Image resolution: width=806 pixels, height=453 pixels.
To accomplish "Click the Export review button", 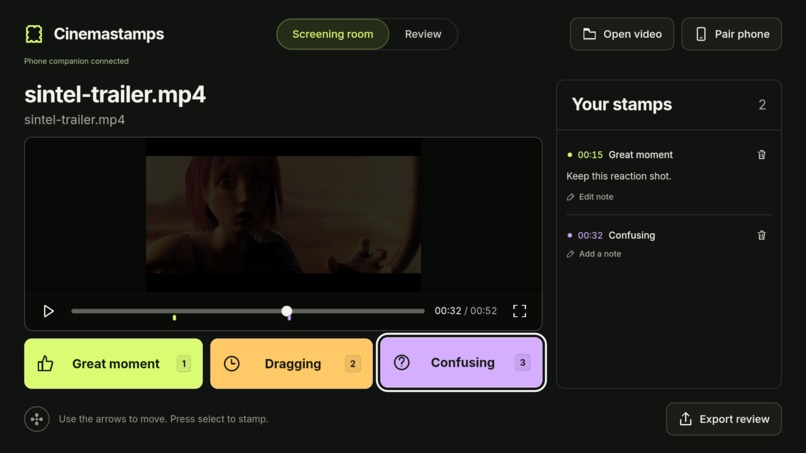I will (x=724, y=419).
